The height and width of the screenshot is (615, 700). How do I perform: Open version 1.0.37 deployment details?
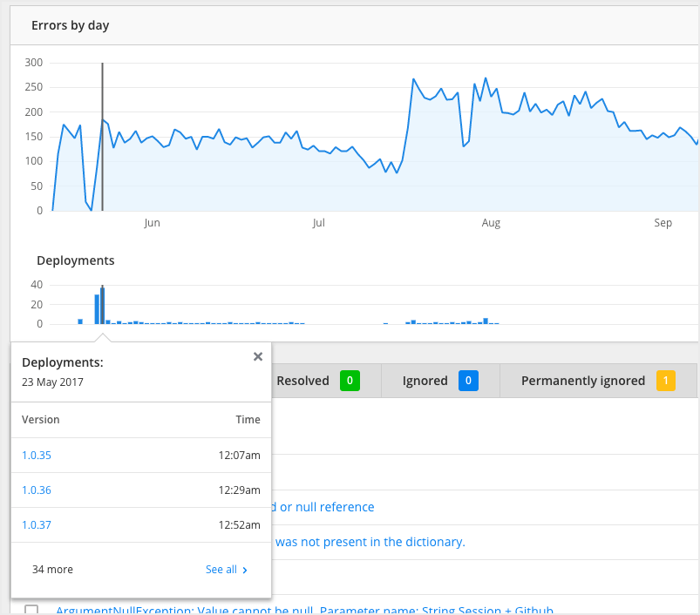[36, 524]
